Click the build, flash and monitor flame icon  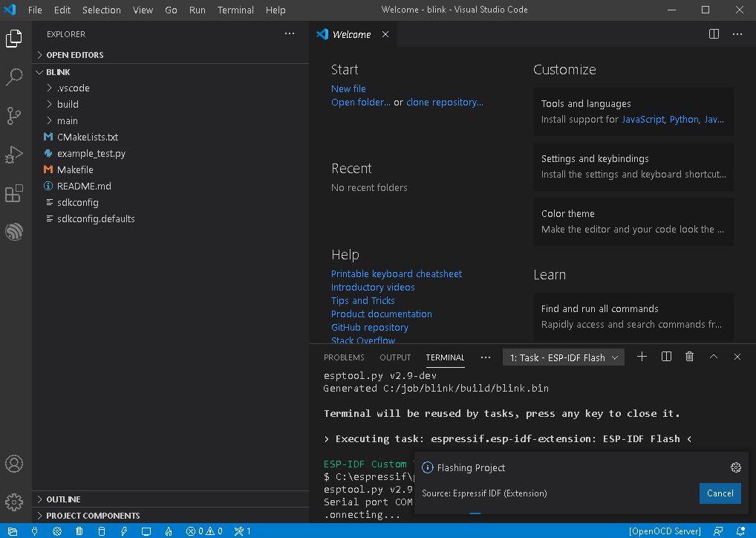click(169, 531)
